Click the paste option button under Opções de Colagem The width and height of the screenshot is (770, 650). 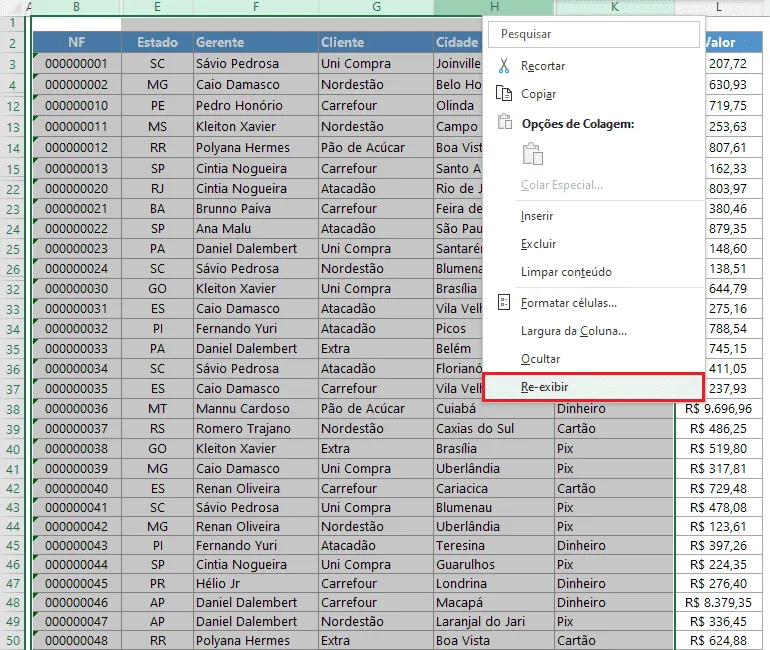[x=533, y=154]
